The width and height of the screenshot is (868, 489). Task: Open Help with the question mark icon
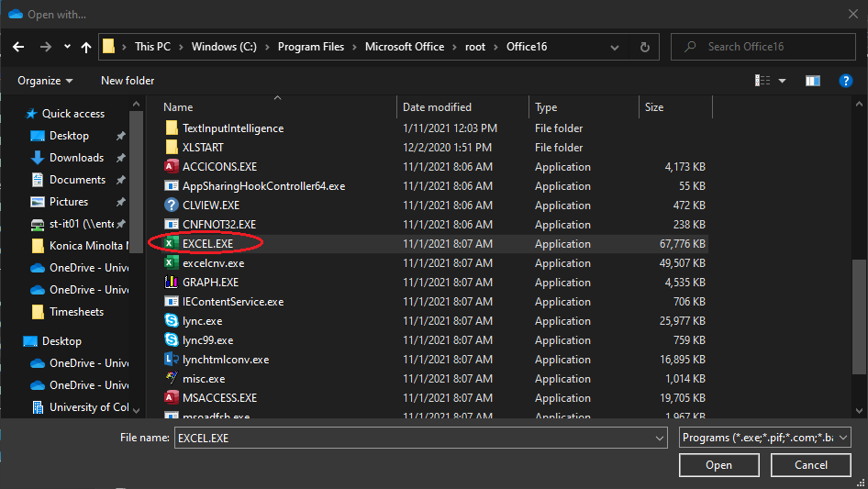(x=845, y=81)
